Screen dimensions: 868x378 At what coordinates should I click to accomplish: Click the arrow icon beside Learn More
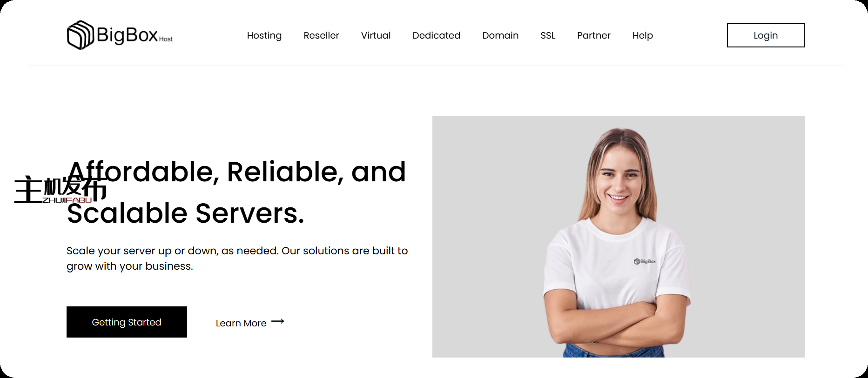click(x=278, y=321)
